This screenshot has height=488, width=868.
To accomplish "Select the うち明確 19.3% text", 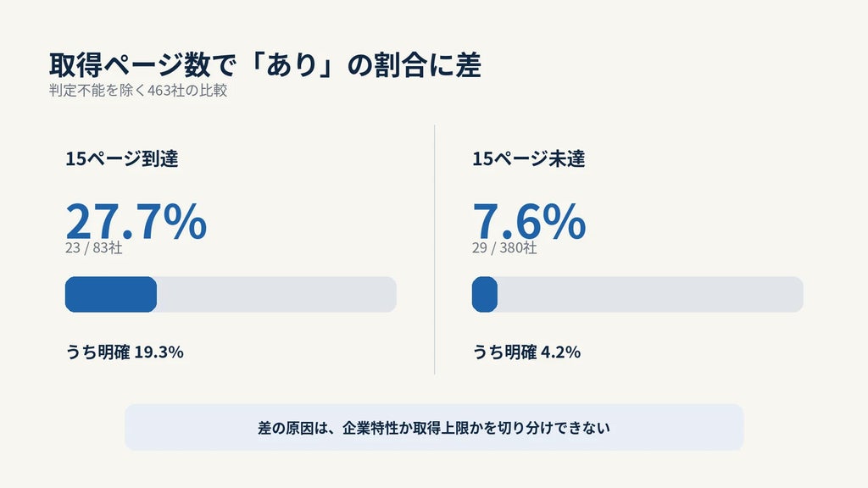I will coord(125,352).
